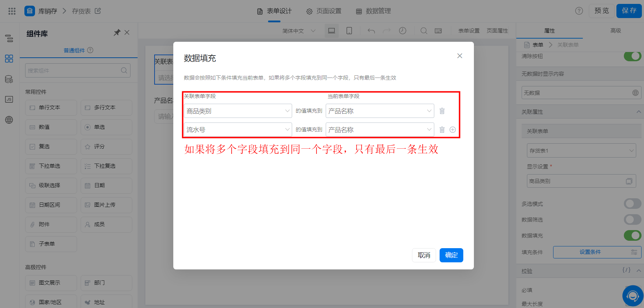Open the customer service chat bubble

633,296
